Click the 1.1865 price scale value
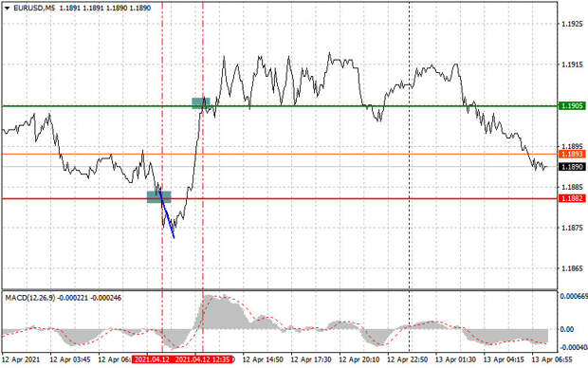The width and height of the screenshot is (588, 368). [572, 268]
